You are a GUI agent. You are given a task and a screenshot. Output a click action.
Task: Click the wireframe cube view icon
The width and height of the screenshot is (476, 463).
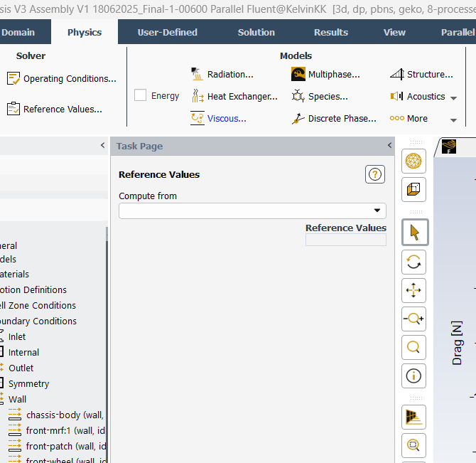[x=413, y=190]
